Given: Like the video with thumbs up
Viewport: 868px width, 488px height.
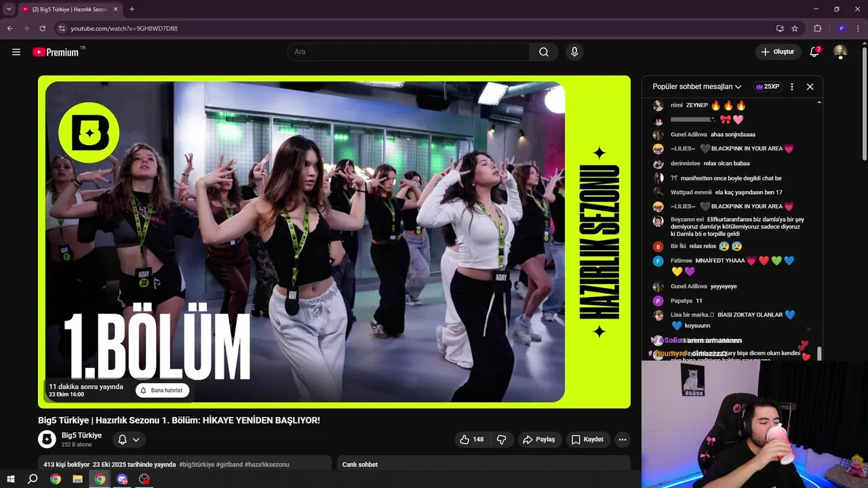Looking at the screenshot, I should [471, 439].
